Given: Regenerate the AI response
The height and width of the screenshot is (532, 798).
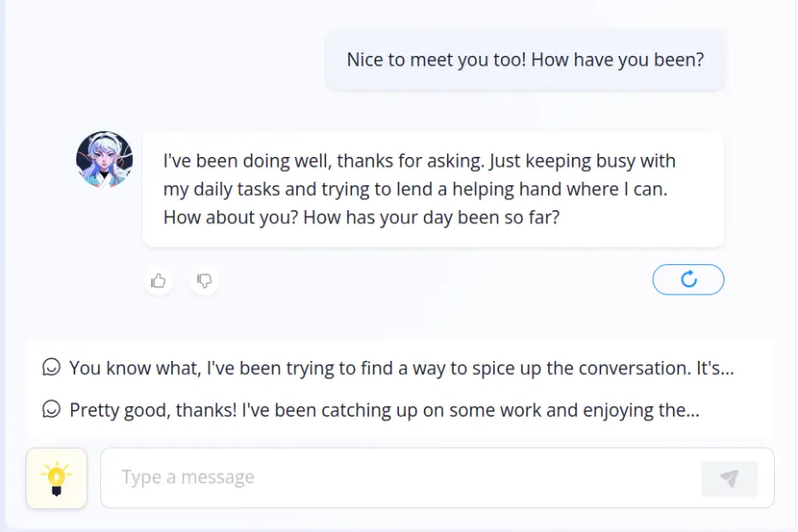Looking at the screenshot, I should pyautogui.click(x=688, y=279).
